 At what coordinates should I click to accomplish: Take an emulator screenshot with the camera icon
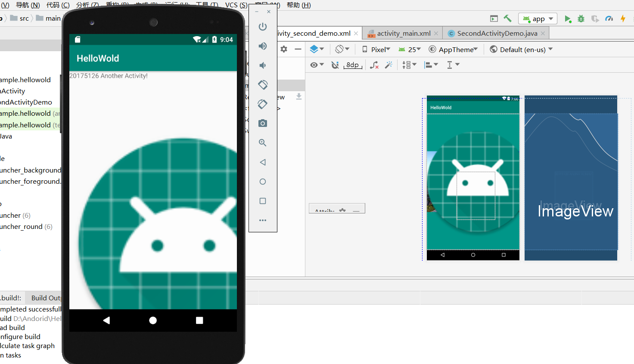click(x=263, y=123)
